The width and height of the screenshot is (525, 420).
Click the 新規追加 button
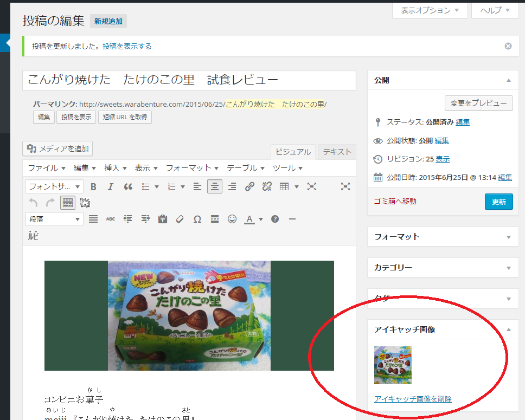pos(108,22)
